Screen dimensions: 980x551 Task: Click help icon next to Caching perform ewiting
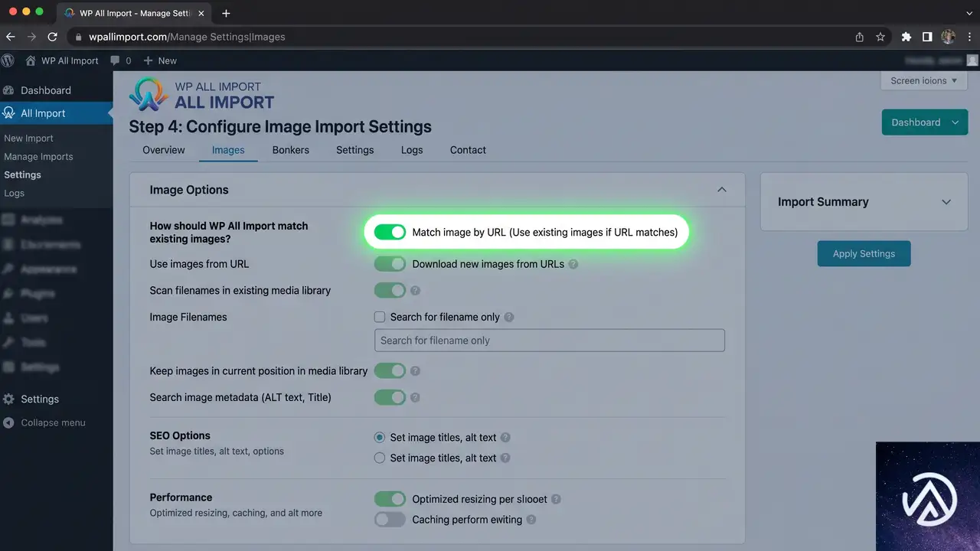pyautogui.click(x=531, y=520)
